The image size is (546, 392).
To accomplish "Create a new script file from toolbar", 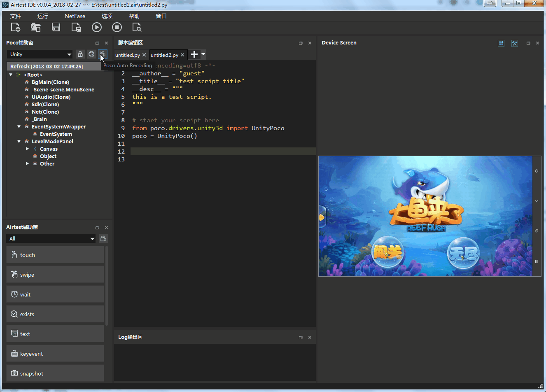I will pos(16,27).
